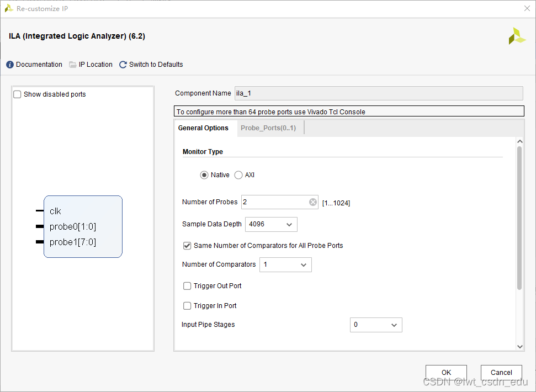Click the OK button
The width and height of the screenshot is (536, 392).
(446, 372)
